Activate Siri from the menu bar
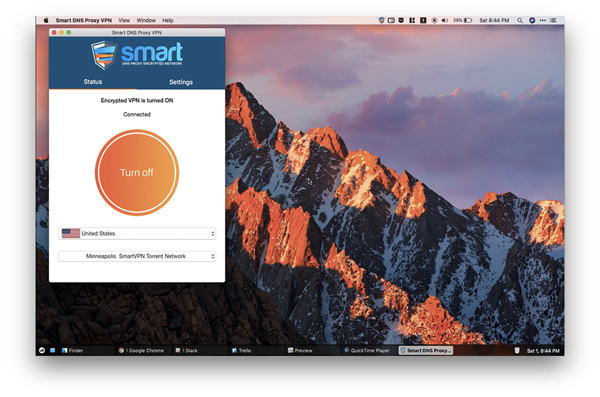Screen dimensions: 600x397 click(532, 20)
